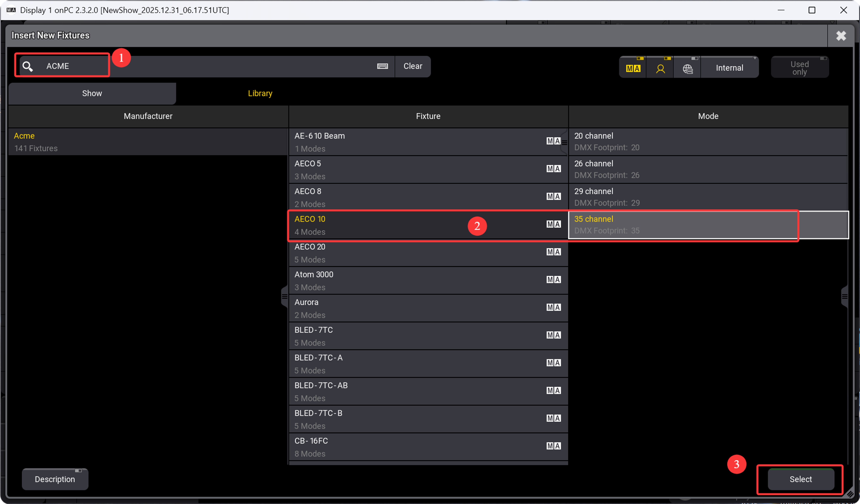Screen dimensions: 860x504
Task: Switch to the Show tab
Action: [x=92, y=93]
